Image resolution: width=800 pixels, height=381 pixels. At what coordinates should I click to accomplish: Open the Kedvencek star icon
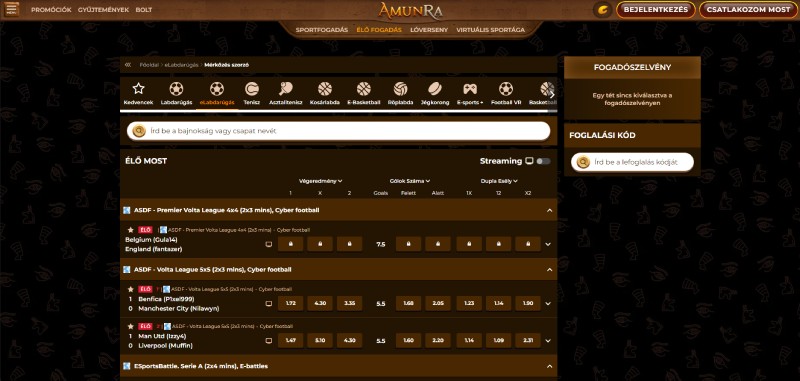tap(138, 89)
